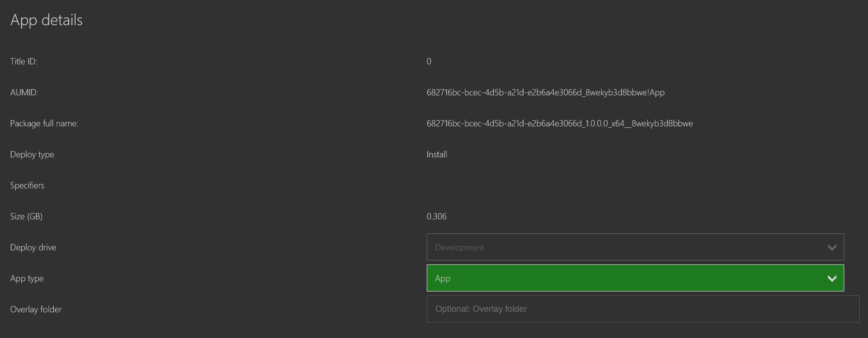Click the Overlay folder label

pos(36,309)
